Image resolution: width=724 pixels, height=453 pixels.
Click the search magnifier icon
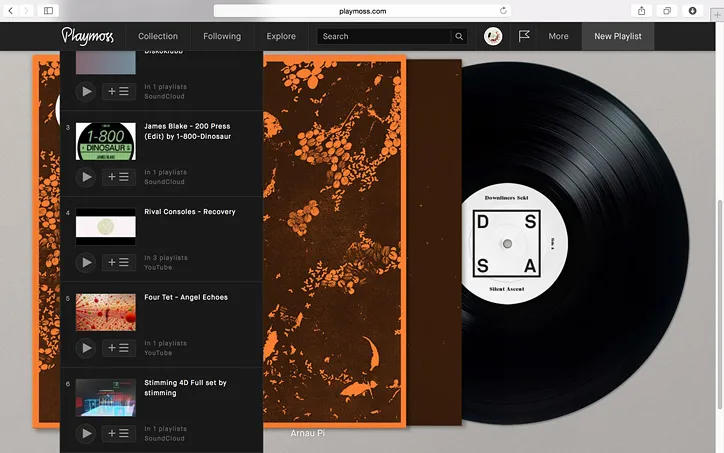(x=459, y=36)
